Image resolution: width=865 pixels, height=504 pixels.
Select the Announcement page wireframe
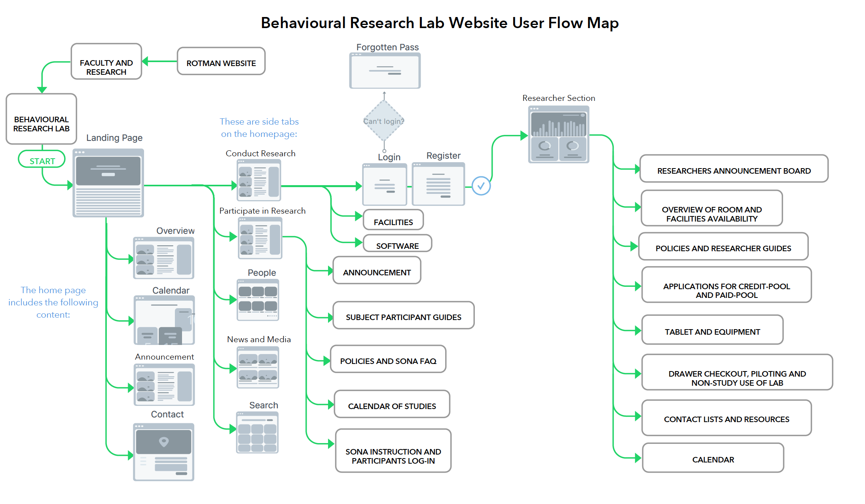pyautogui.click(x=164, y=385)
